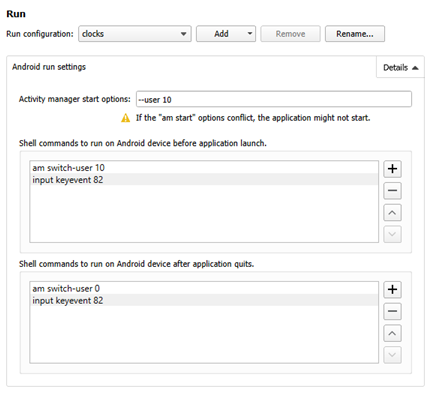The image size is (432, 395).
Task: Move before-launch command up with arrow
Action: [392, 213]
